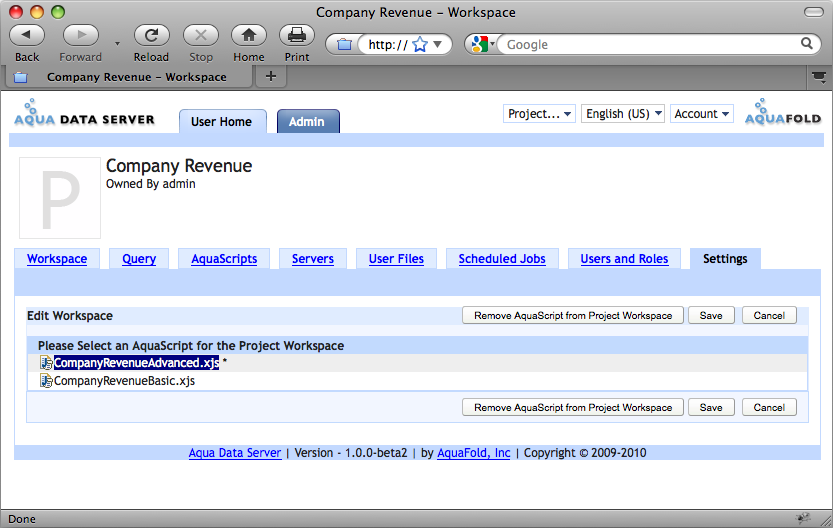Click the CompanyRevenueBasic.xjs file icon
Image resolution: width=833 pixels, height=528 pixels.
[x=46, y=381]
